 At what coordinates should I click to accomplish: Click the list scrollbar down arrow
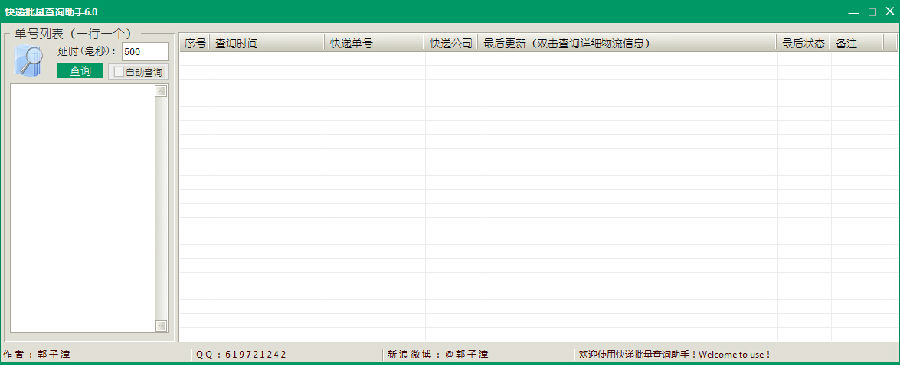coord(161,326)
